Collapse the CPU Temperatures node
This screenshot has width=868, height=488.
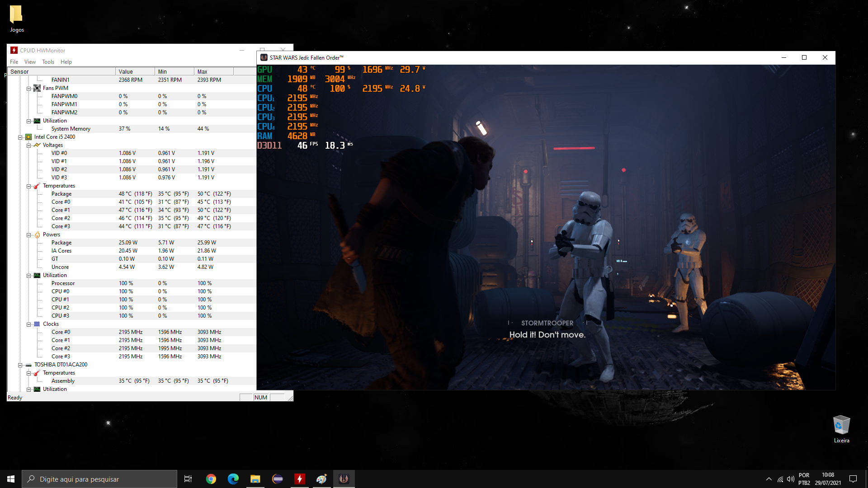(x=28, y=186)
